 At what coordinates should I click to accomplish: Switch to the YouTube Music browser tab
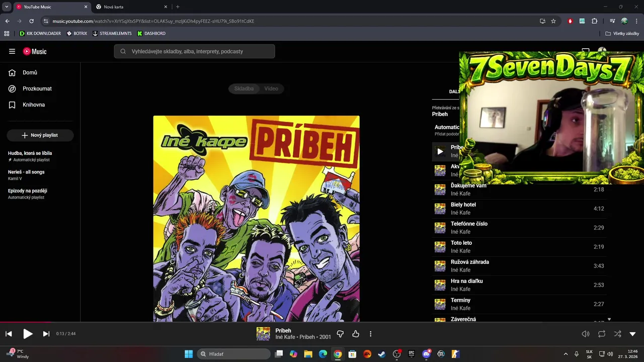pos(52,7)
